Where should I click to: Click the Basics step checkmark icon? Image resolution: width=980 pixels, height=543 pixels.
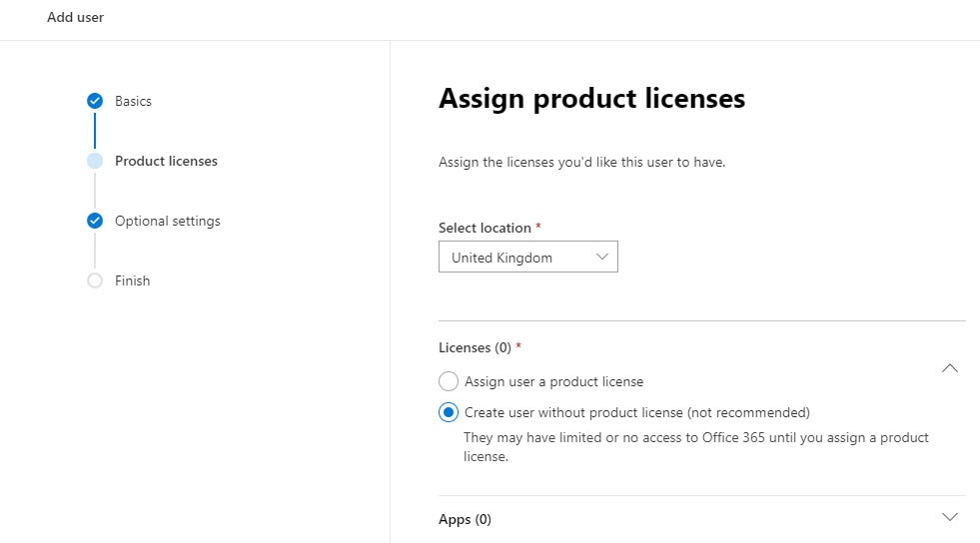[x=95, y=101]
